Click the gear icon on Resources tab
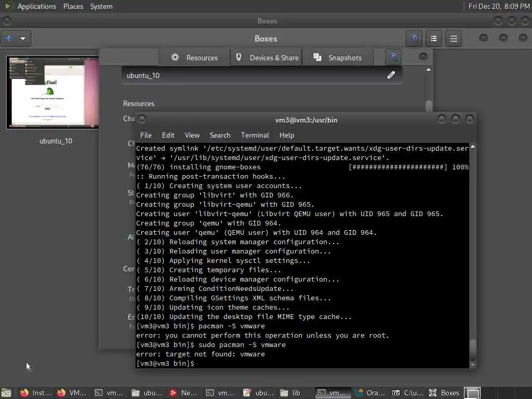Image resolution: width=532 pixels, height=399 pixels. pyautogui.click(x=175, y=57)
